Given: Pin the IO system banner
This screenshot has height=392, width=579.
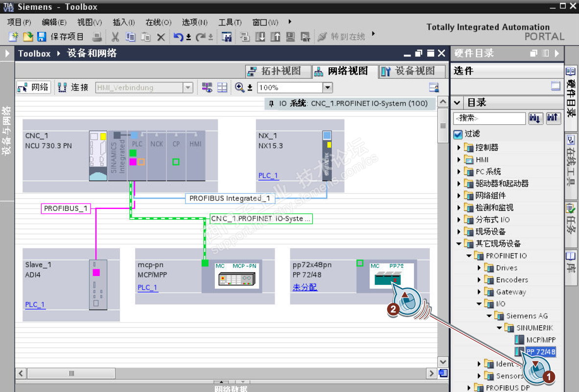Looking at the screenshot, I should (x=272, y=104).
